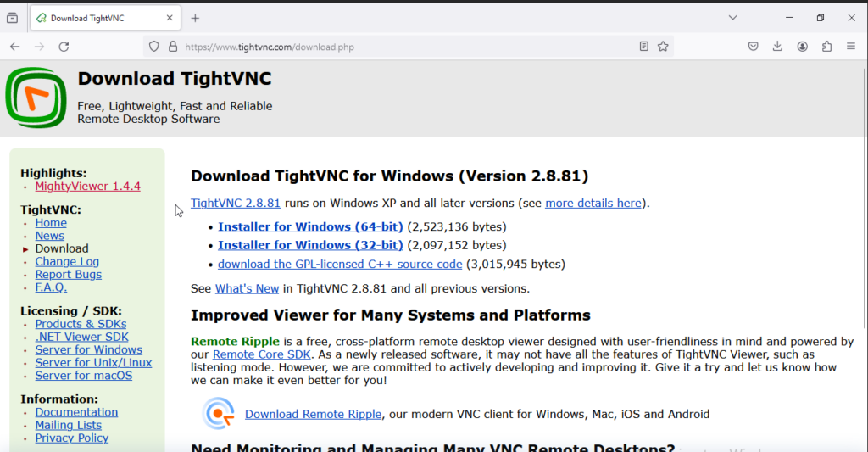868x452 pixels.
Task: Click the Download TightVNC page heading
Action: [175, 78]
